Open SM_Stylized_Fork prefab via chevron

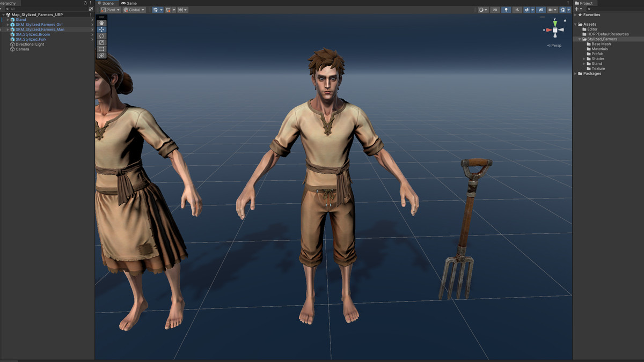92,39
